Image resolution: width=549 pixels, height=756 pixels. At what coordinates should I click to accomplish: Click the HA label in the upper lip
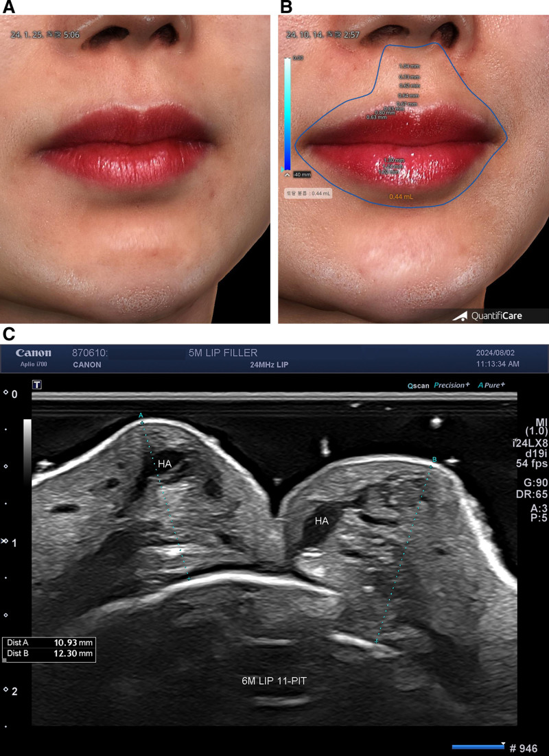pos(165,464)
